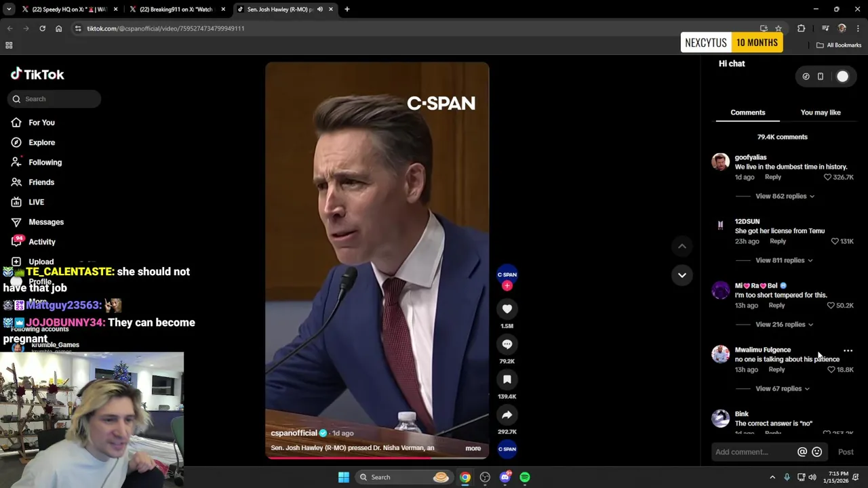Click the phone icon in floating control
Viewport: 868px width, 488px height.
point(820,77)
